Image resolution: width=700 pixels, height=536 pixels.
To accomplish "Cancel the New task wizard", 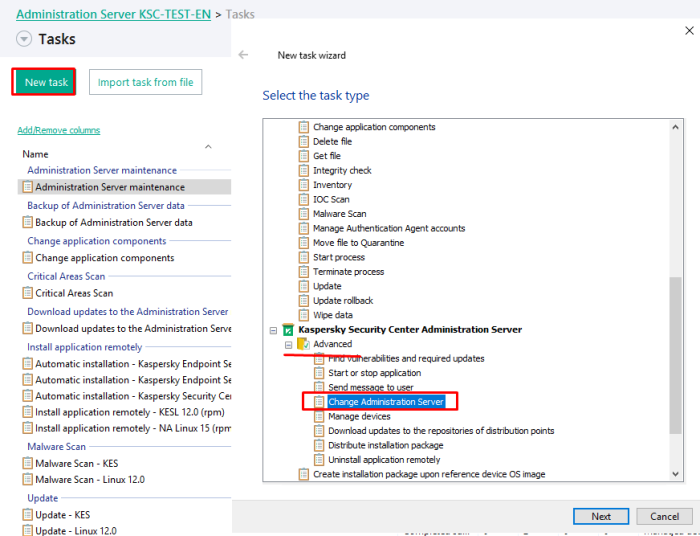I will tap(664, 516).
